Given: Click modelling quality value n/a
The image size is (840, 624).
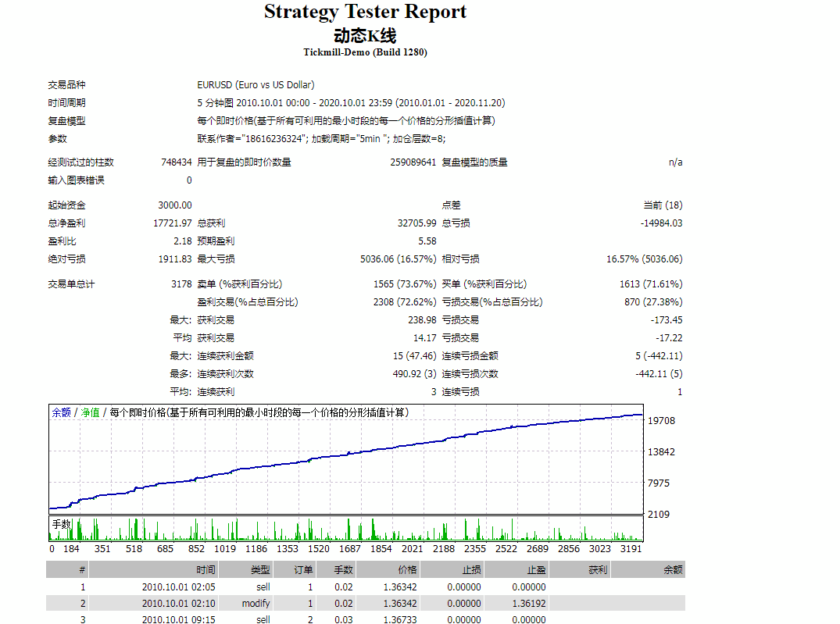Looking at the screenshot, I should [676, 162].
